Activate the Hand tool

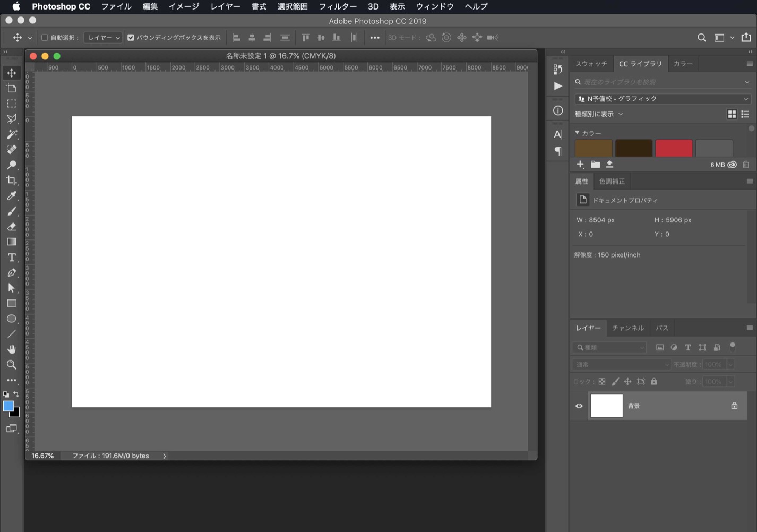pyautogui.click(x=12, y=349)
